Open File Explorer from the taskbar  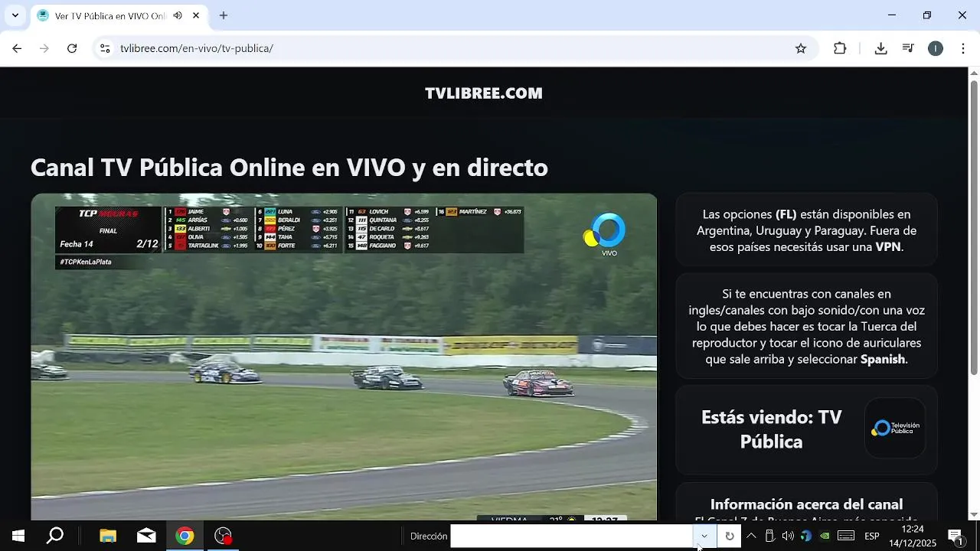click(x=108, y=536)
